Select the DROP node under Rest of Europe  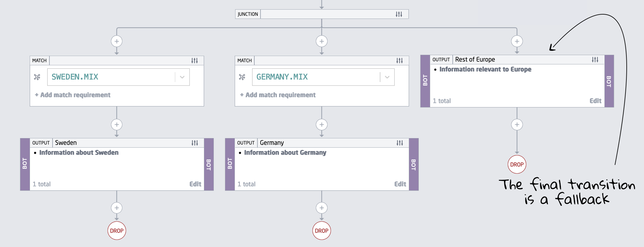[x=517, y=164]
